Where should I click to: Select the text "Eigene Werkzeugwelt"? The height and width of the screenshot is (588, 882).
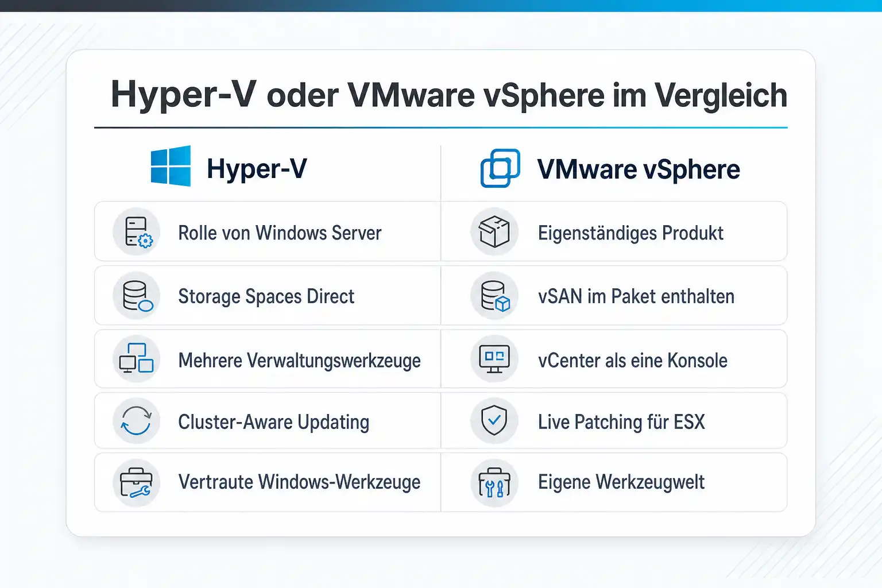coord(621,482)
